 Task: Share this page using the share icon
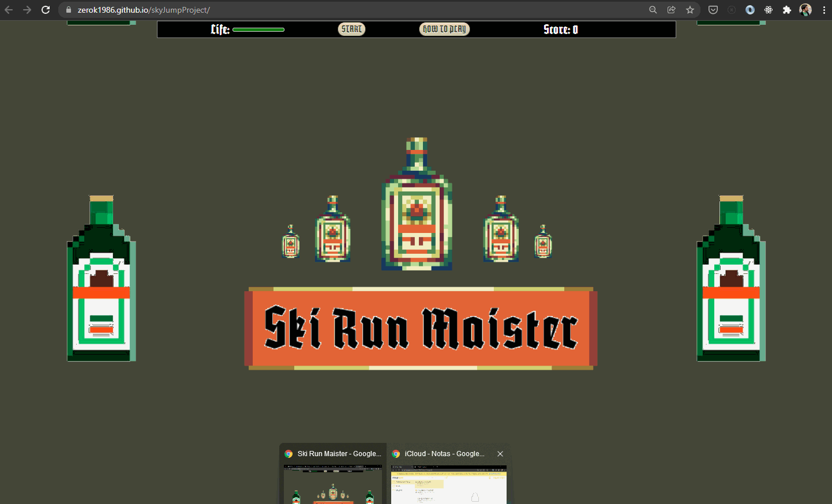pyautogui.click(x=672, y=10)
